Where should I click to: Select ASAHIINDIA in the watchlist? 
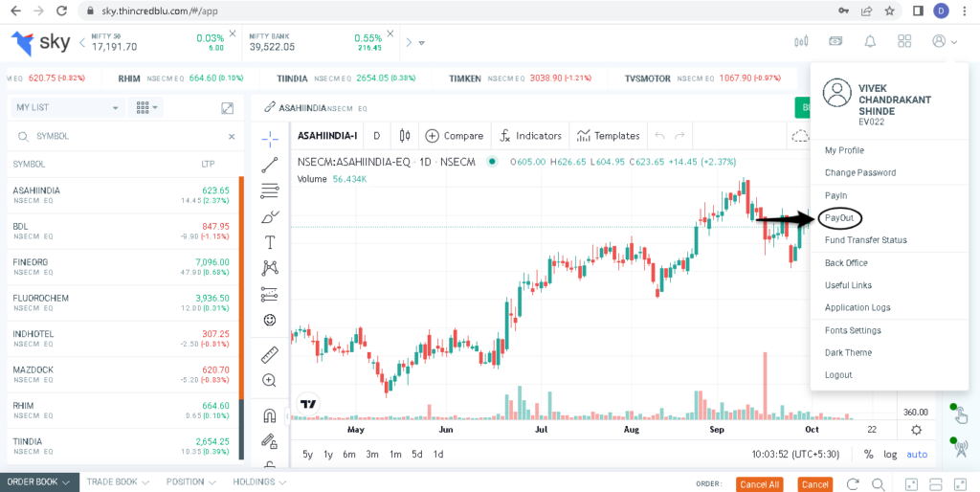[122, 195]
